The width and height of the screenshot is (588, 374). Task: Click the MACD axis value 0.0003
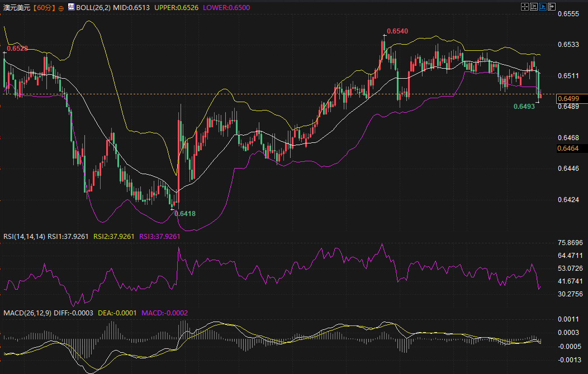pos(568,333)
